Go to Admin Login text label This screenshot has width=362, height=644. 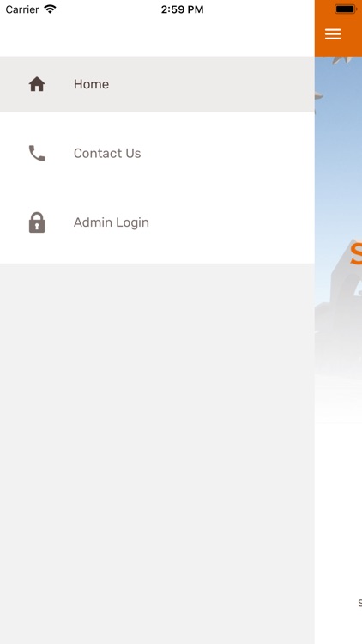point(112,222)
